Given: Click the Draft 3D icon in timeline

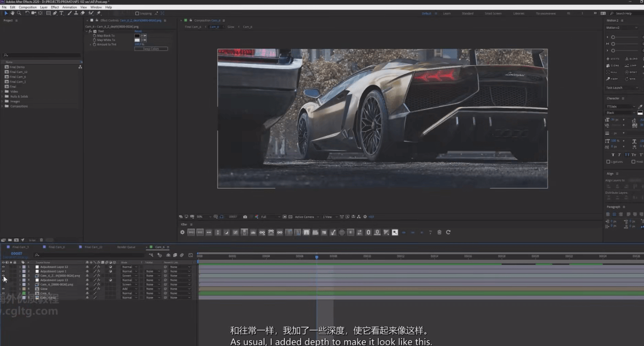Looking at the screenshot, I should 159,255.
